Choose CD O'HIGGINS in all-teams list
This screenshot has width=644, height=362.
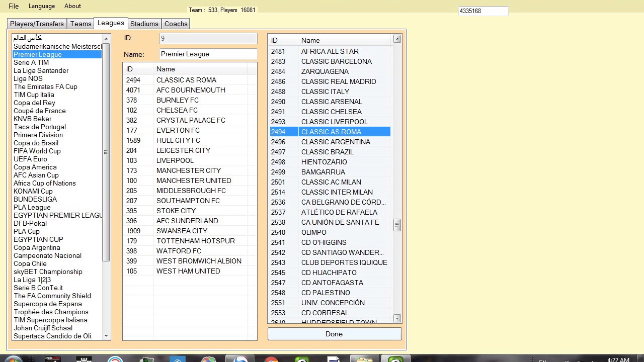pos(330,242)
